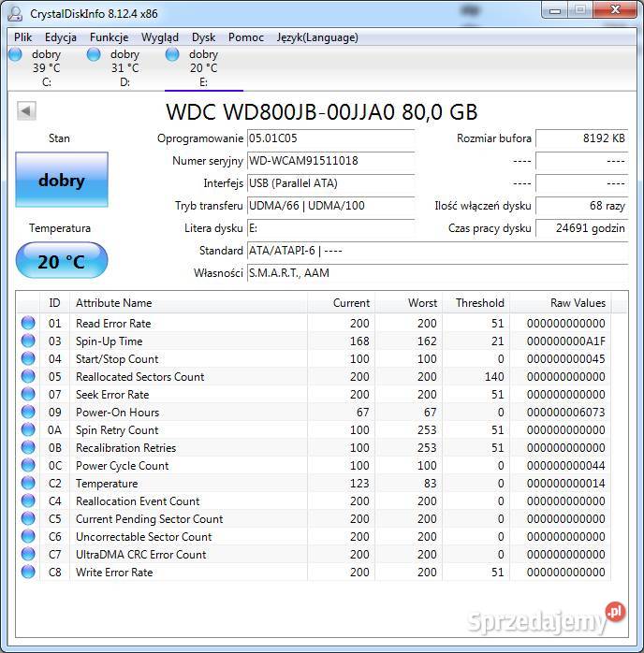644x653 pixels.
Task: Click the 20 °C temperature button
Action: tap(62, 261)
